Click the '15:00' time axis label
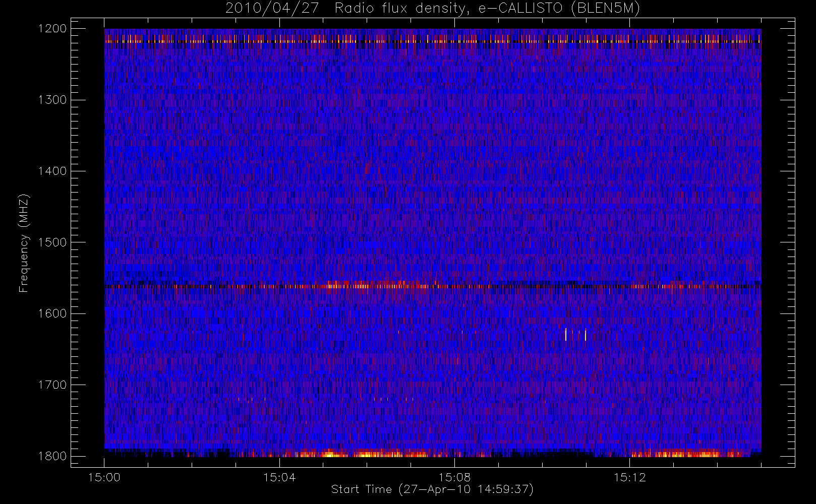The image size is (816, 504). (x=104, y=477)
